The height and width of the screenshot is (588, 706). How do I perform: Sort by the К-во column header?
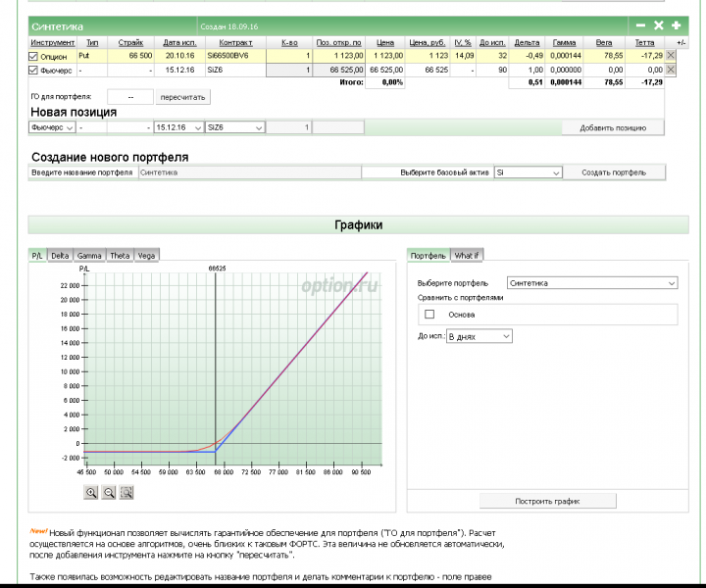click(289, 42)
